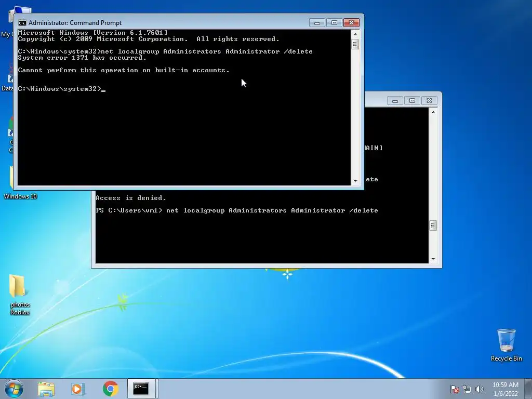Click the Command Prompt scrollbar thumb
Screen dimensions: 532x399
[x=355, y=44]
